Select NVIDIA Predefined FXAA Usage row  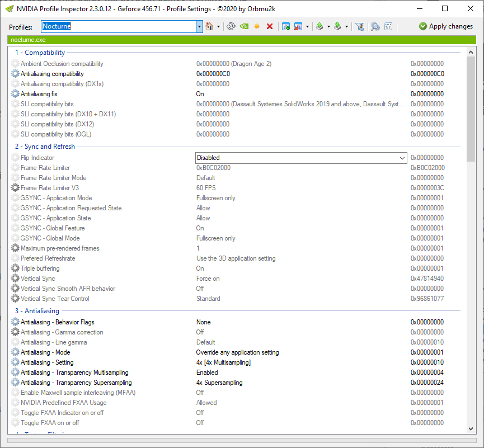(236, 403)
